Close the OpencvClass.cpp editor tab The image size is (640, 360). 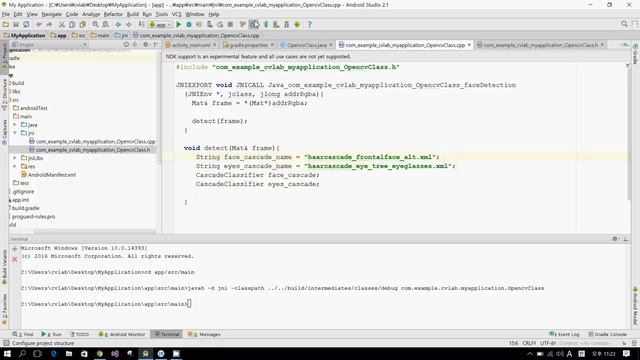[469, 45]
